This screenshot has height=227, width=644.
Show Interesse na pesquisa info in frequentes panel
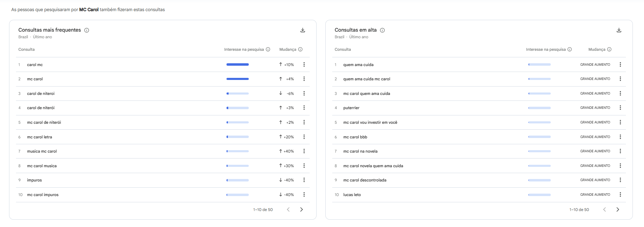(x=268, y=49)
